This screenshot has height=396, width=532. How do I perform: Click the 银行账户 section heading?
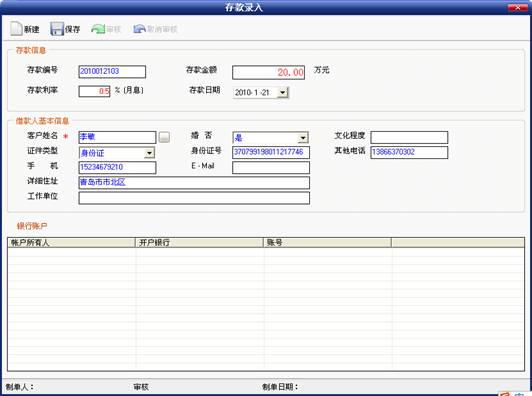(32, 226)
